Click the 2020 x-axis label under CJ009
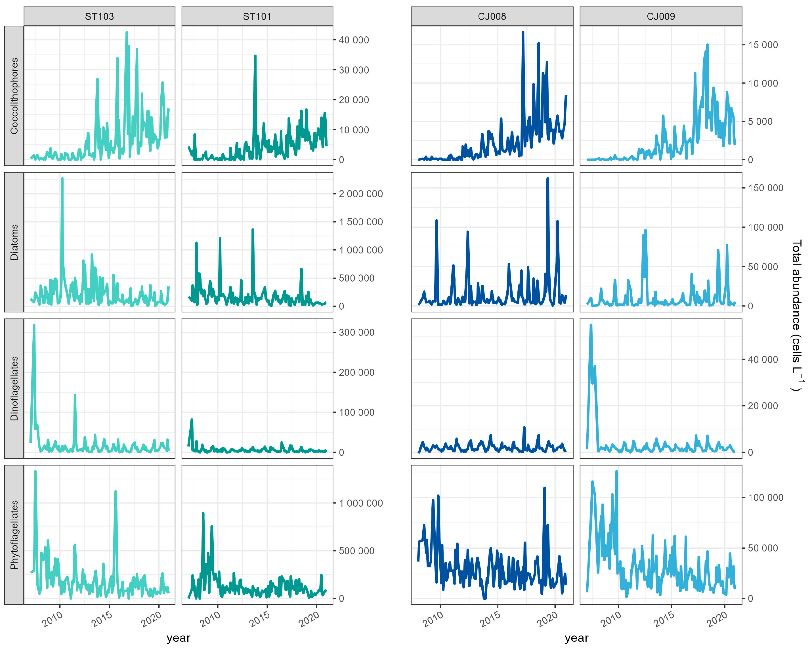This screenshot has height=648, width=812. (717, 619)
